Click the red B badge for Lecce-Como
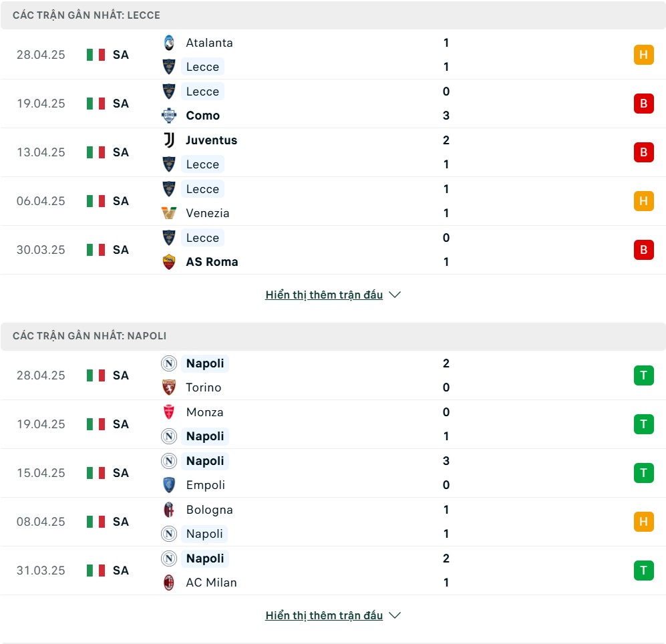 [643, 104]
